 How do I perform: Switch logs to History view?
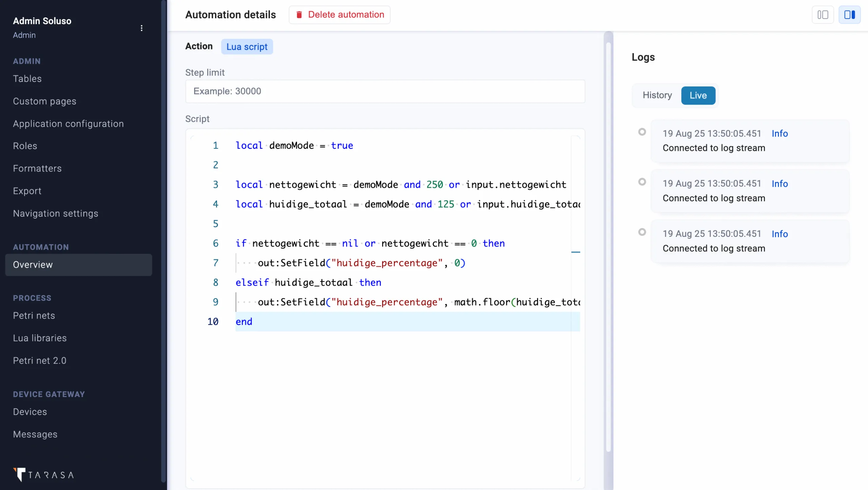pyautogui.click(x=657, y=95)
